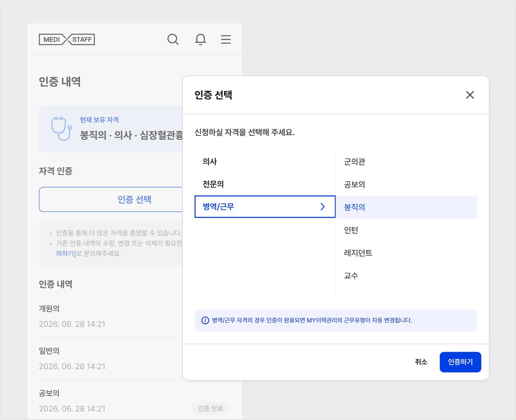Choose the 인턴 option
This screenshot has width=516, height=420.
(351, 230)
